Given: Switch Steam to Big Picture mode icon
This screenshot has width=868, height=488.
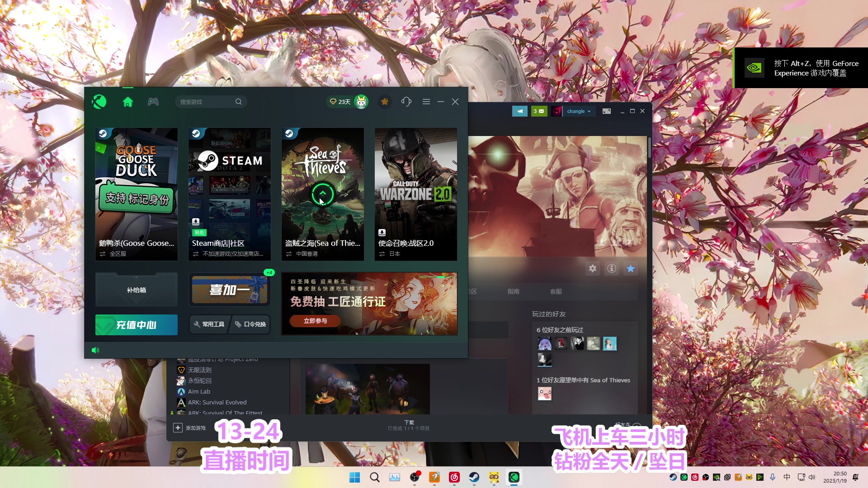Looking at the screenshot, I should point(607,111).
